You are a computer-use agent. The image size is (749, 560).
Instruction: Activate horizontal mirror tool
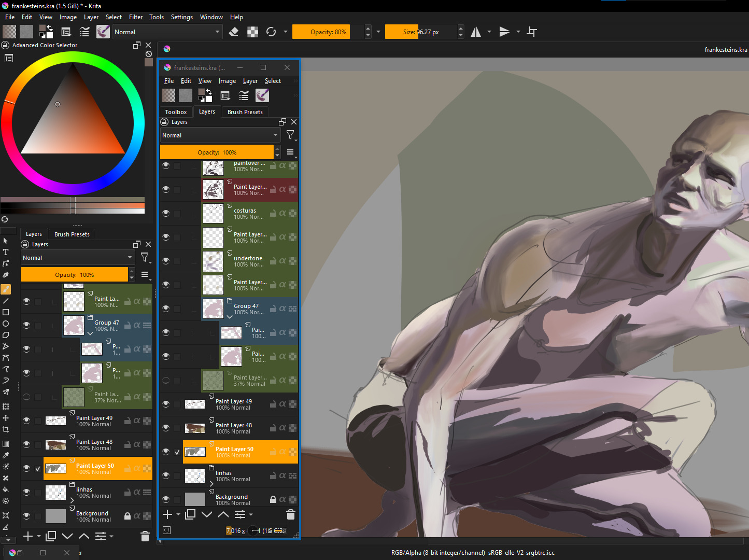(x=476, y=32)
